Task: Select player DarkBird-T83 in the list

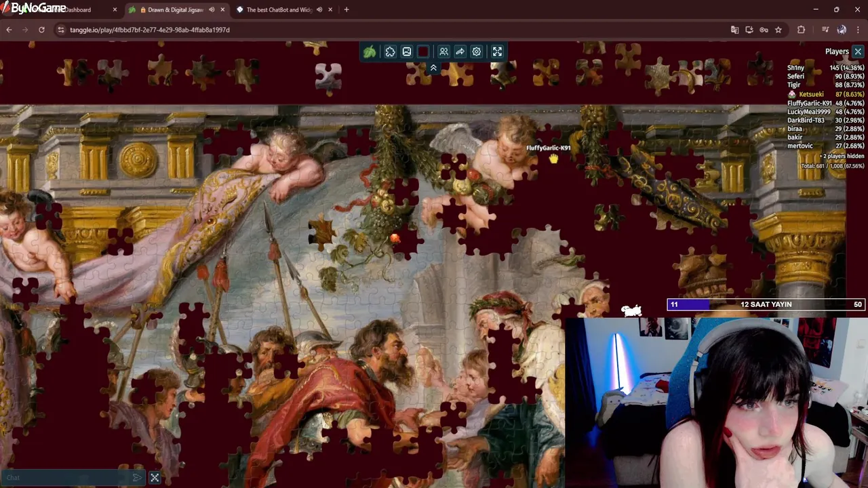Action: 825,120
